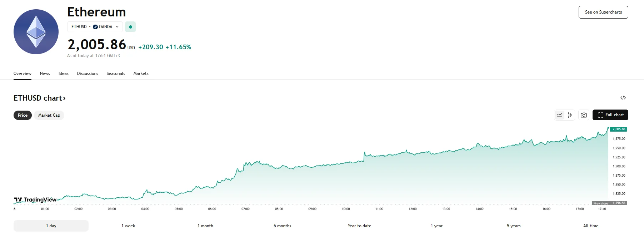
Task: Click the 1,900.00 price axis label
Action: [619, 166]
